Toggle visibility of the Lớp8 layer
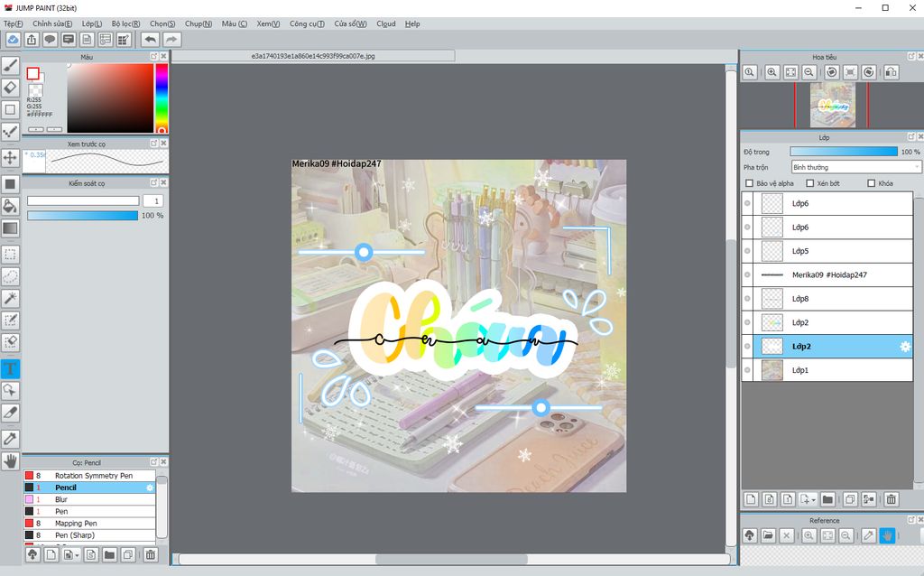Image resolution: width=924 pixels, height=576 pixels. point(747,298)
